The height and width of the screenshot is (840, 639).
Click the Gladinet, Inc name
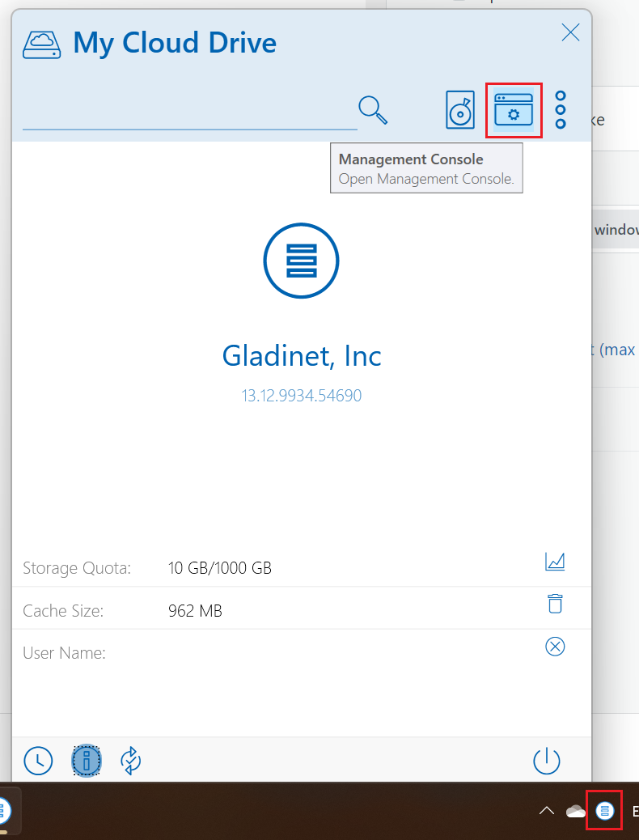302,356
